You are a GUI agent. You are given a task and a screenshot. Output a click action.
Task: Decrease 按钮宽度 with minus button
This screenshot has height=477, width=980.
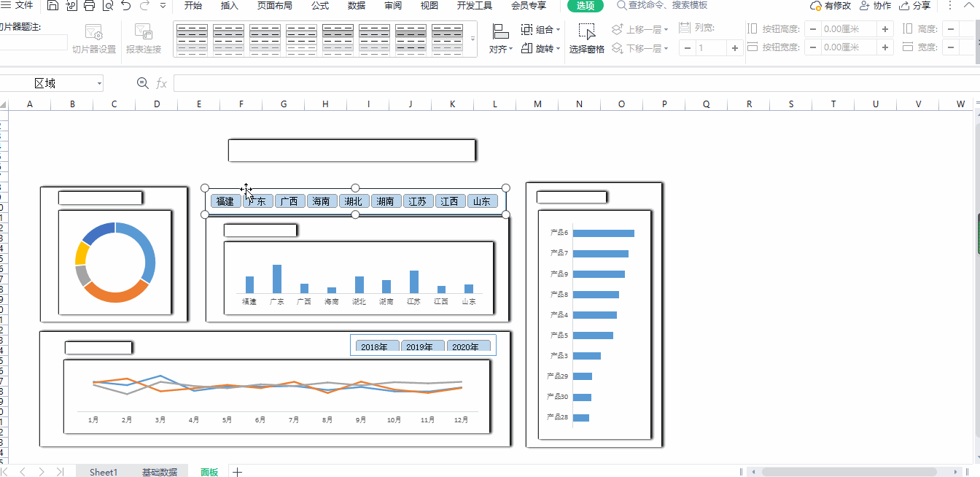812,47
